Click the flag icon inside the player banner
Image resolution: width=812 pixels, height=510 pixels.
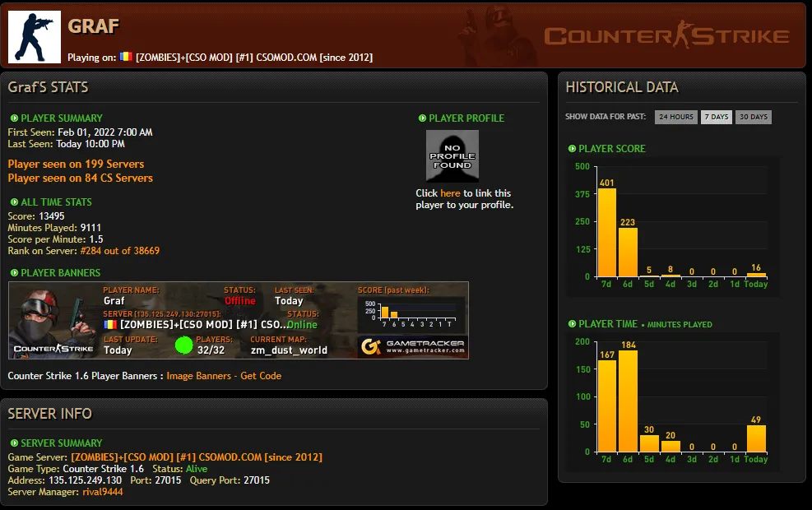point(110,325)
